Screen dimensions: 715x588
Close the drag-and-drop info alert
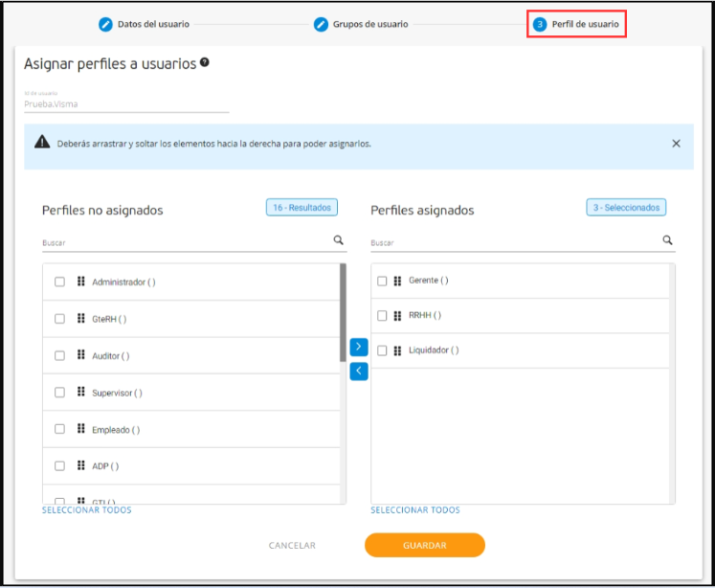coord(677,144)
